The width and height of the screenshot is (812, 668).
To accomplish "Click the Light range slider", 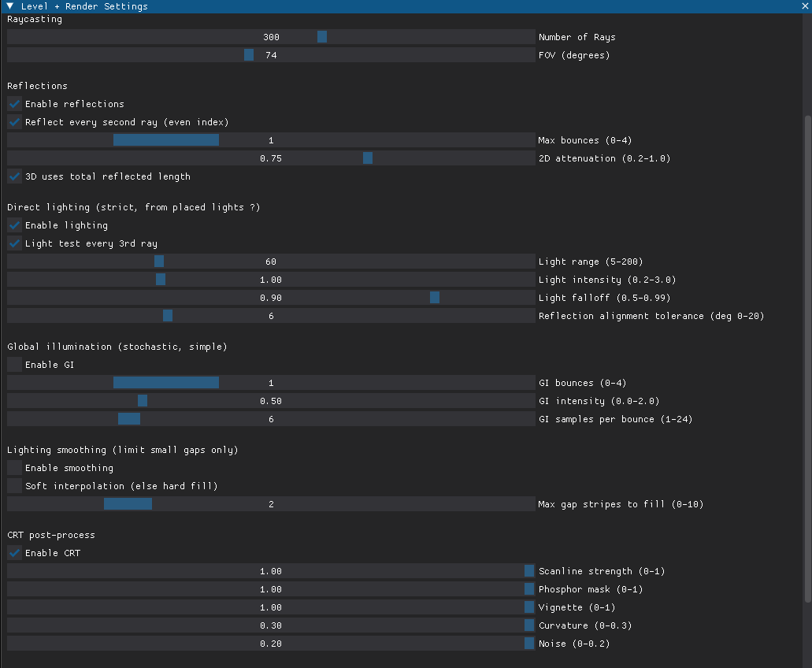I will [271, 262].
